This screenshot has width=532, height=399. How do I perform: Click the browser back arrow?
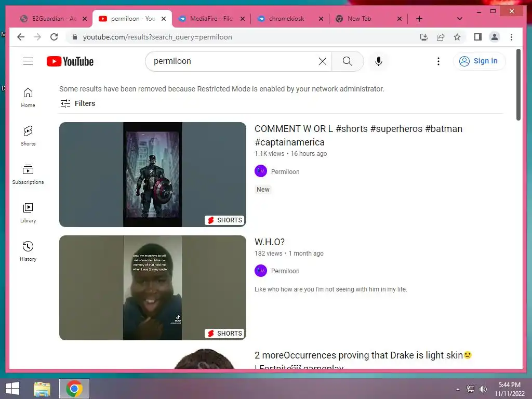pyautogui.click(x=21, y=37)
